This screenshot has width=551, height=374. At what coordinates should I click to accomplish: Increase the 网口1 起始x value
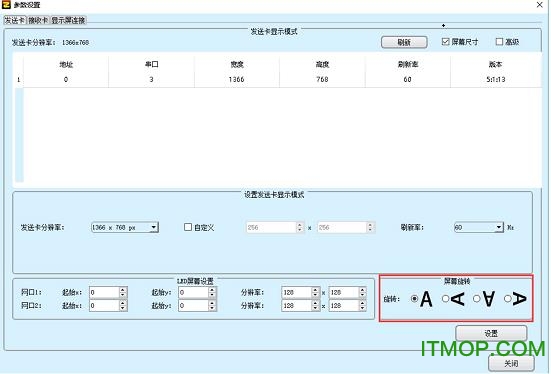click(123, 290)
